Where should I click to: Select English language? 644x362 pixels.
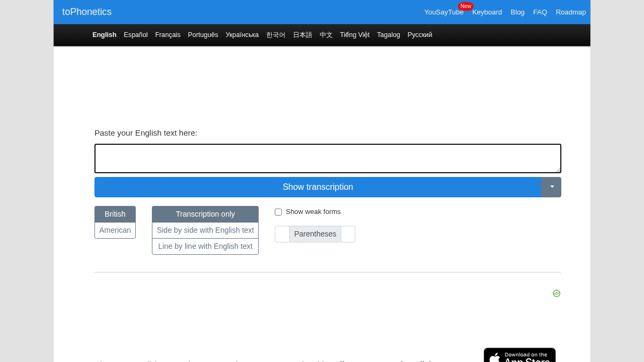(104, 35)
